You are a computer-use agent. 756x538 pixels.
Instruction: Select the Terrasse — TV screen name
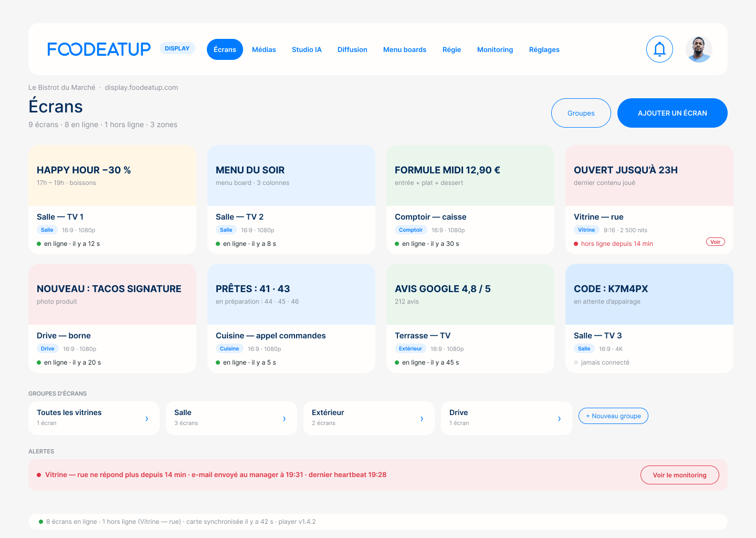point(423,336)
